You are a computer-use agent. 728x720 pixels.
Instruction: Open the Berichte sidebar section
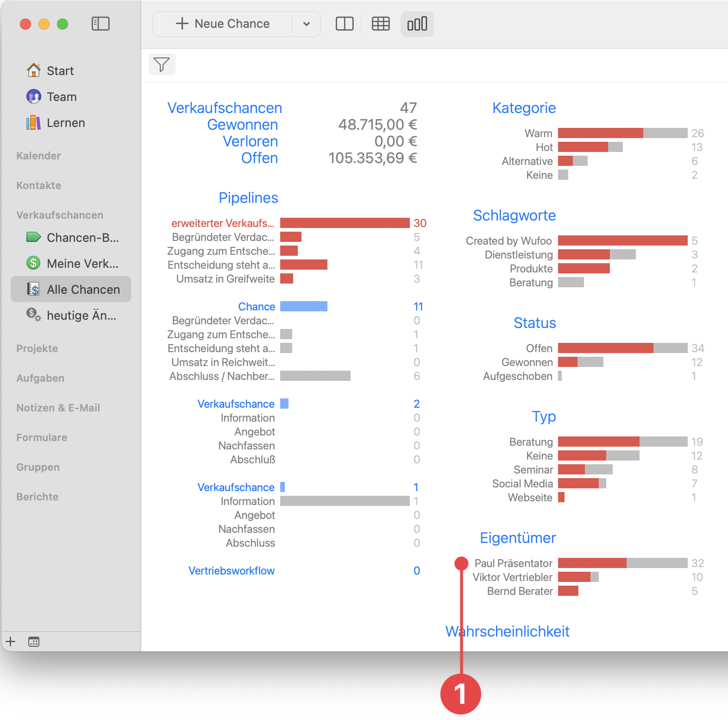coord(38,497)
